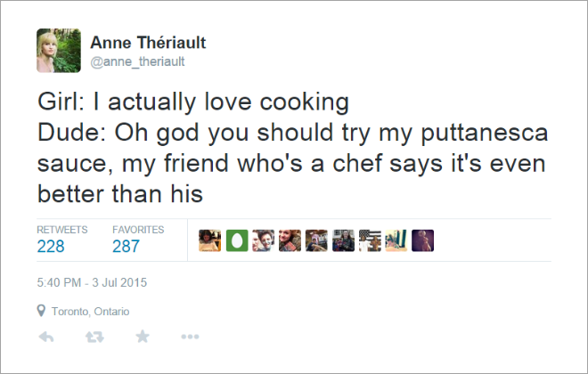Open the purple-toned last avatar
Image resolution: width=588 pixels, height=374 pixels.
[x=422, y=240]
